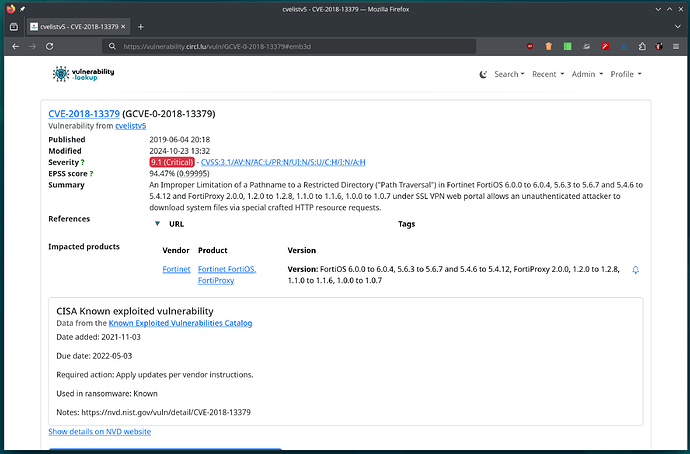The height and width of the screenshot is (454, 690).
Task: Open a new browser tab
Action: pos(140,27)
